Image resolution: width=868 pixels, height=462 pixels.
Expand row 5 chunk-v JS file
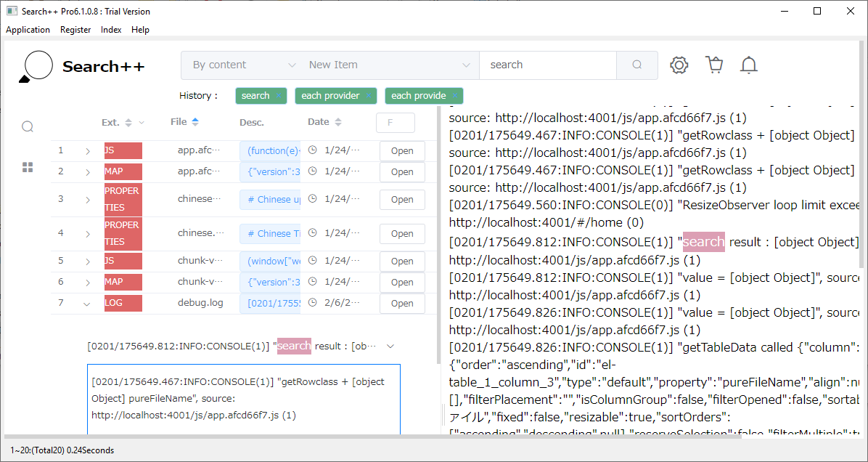(88, 262)
